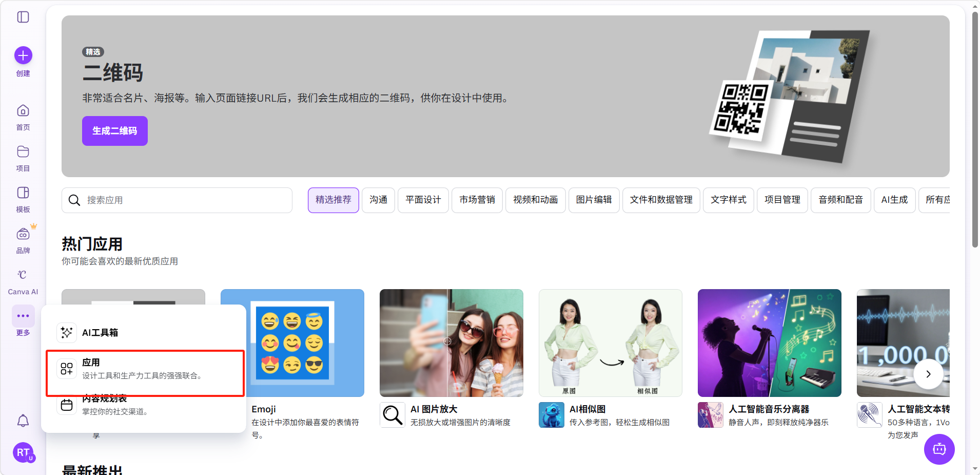Select AI工具箱 in the More menu
The image size is (980, 475).
tap(100, 333)
